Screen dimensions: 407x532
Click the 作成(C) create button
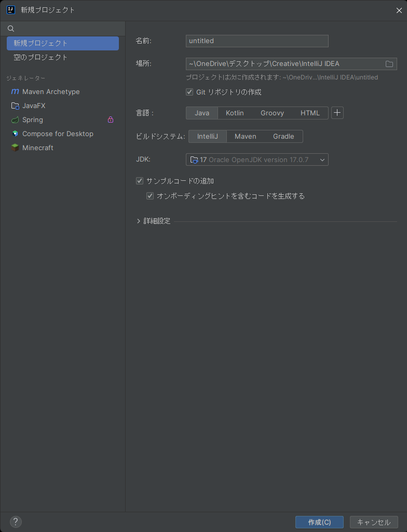pos(319,522)
